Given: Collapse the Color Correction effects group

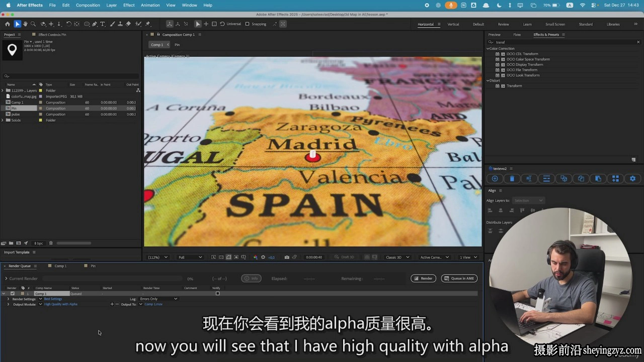Looking at the screenshot, I should 488,49.
